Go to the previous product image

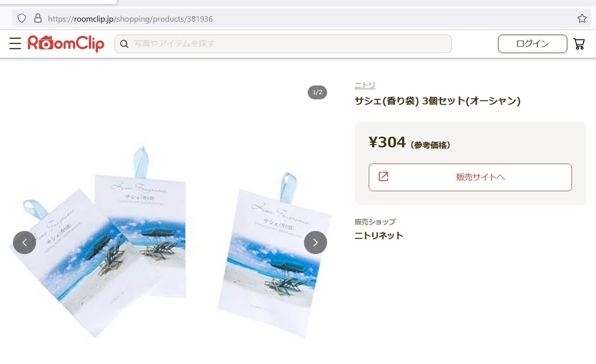(25, 243)
